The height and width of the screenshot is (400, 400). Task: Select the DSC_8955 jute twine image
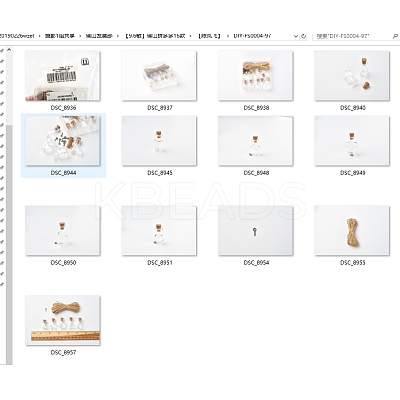352,231
